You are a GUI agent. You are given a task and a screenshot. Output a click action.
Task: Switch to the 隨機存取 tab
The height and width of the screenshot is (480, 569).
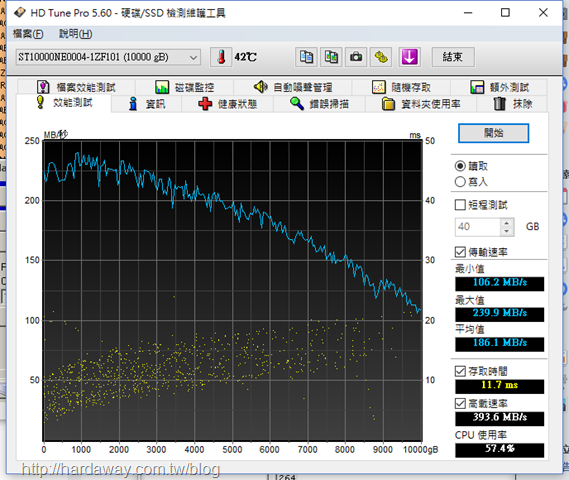(x=401, y=87)
